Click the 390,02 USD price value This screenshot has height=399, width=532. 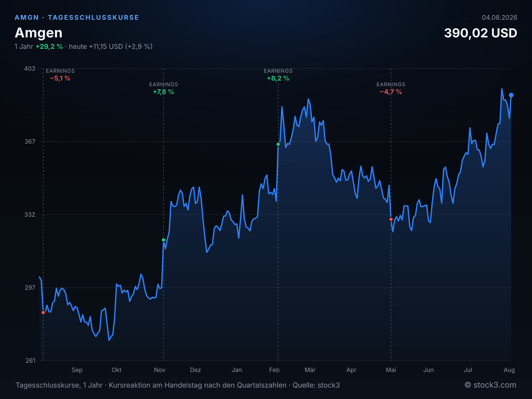pos(481,33)
